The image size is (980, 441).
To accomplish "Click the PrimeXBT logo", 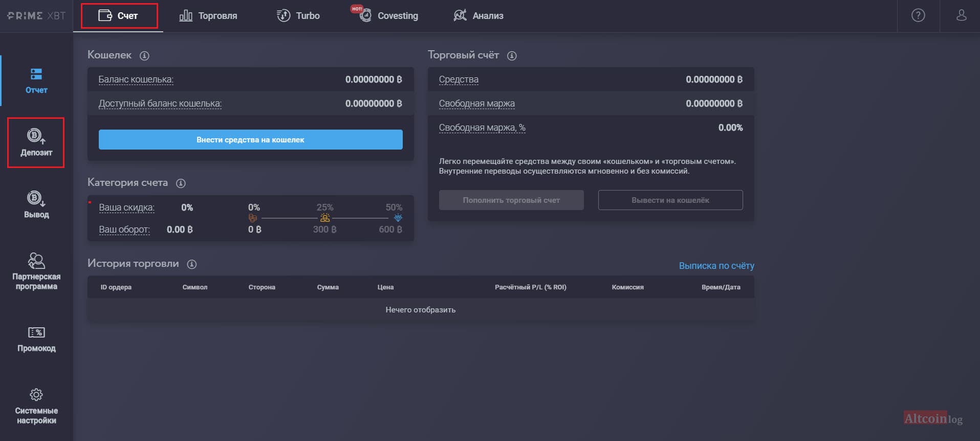I will 36,16.
